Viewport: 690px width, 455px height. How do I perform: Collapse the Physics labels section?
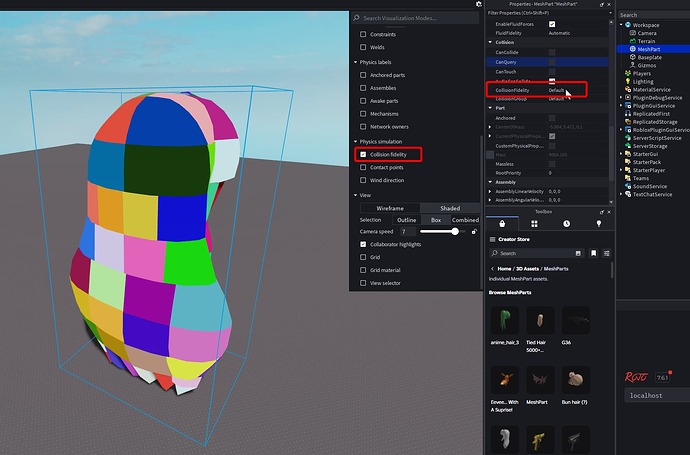356,62
